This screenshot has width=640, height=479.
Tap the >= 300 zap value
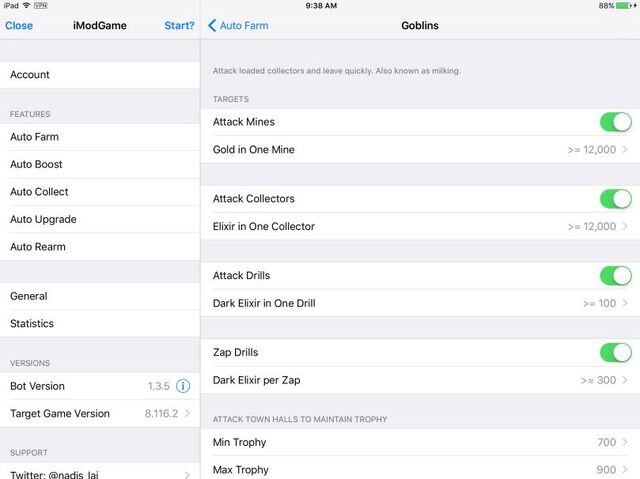pos(598,380)
